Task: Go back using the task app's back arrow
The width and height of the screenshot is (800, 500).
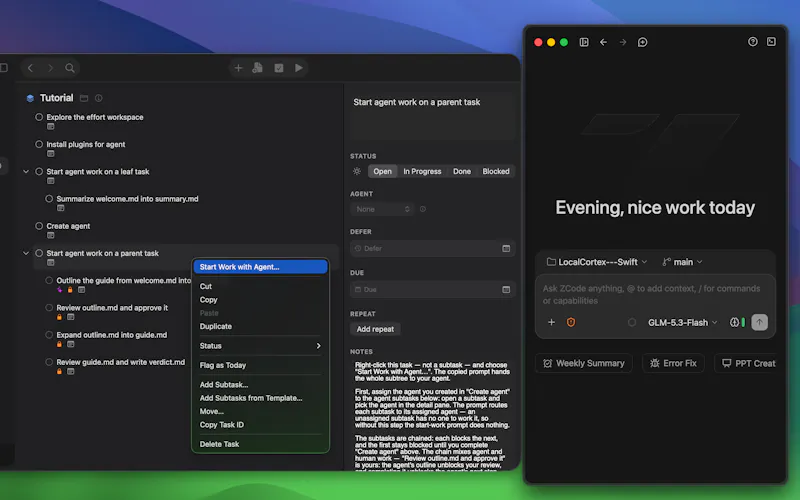Action: (x=31, y=68)
